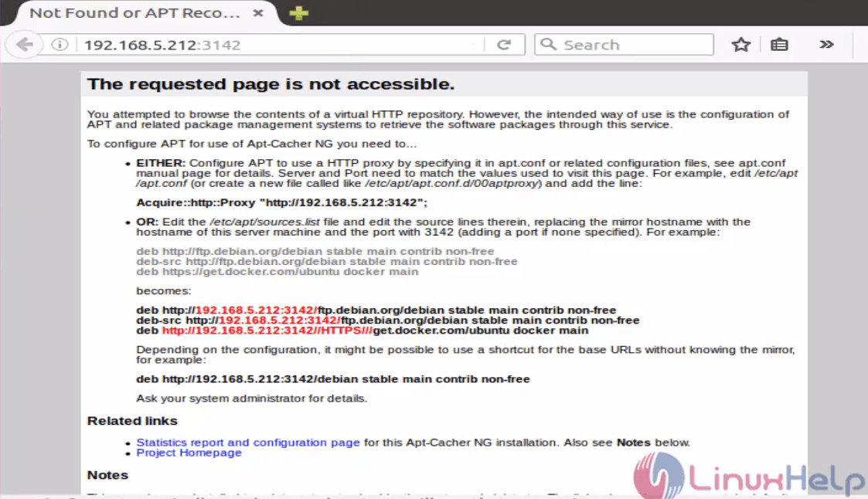Viewport: 868px width, 499px height.
Task: Click the grey 'deb-src http://ftp.debian.org/debian' line
Action: (327, 261)
